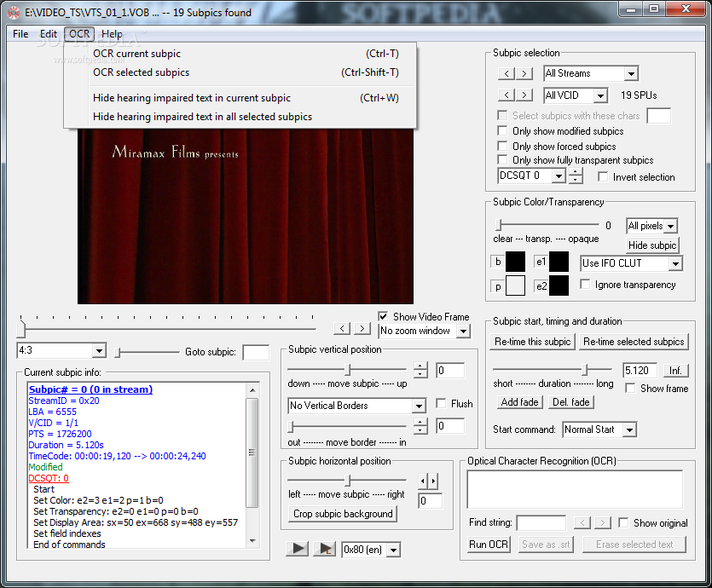The width and height of the screenshot is (712, 588).
Task: Open the '0x80 (en)' language dropdown
Action: coord(394,550)
